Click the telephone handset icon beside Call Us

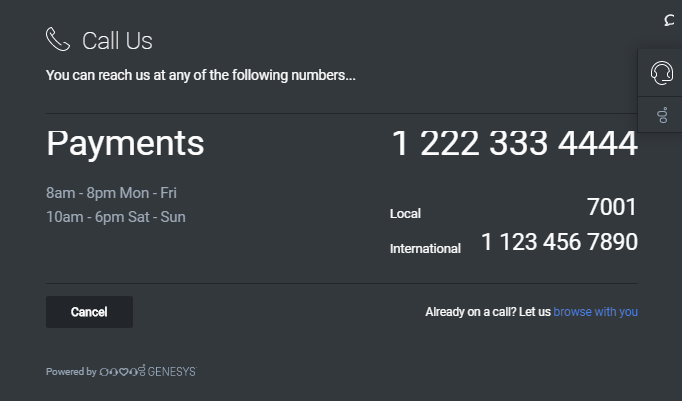pyautogui.click(x=58, y=39)
